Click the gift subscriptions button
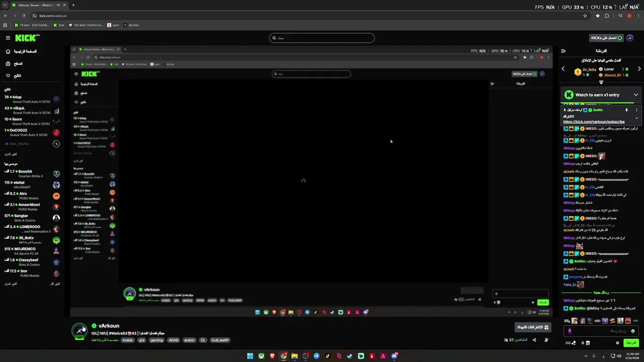644x362 pixels. point(533,327)
